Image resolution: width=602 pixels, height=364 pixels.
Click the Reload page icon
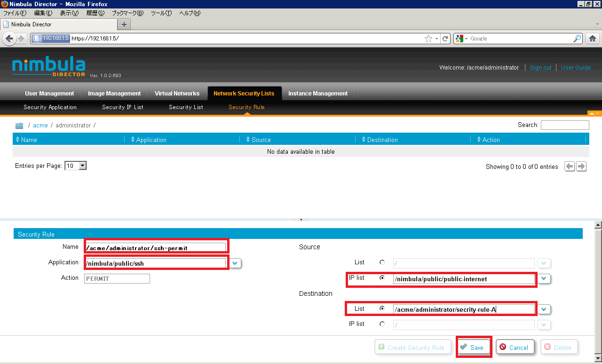tap(446, 39)
